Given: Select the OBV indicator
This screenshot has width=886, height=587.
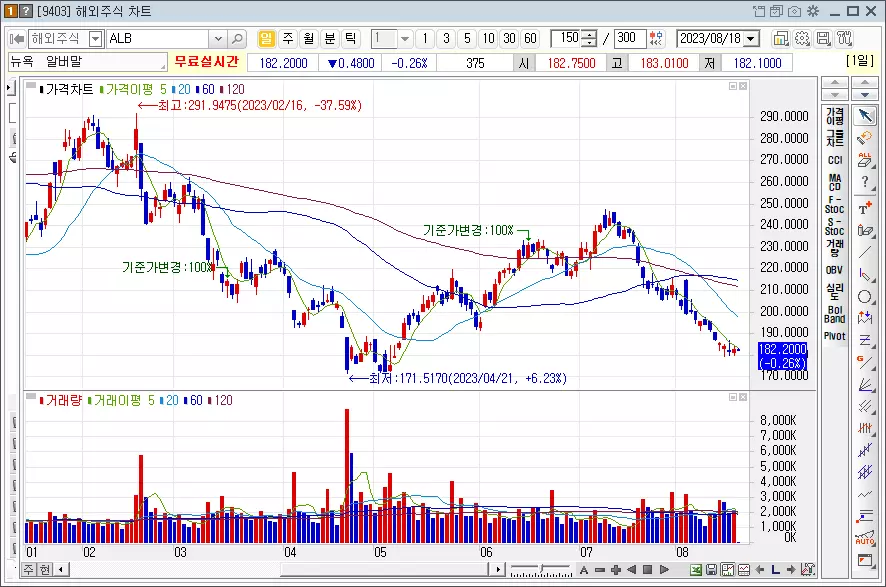Looking at the screenshot, I should click(835, 270).
